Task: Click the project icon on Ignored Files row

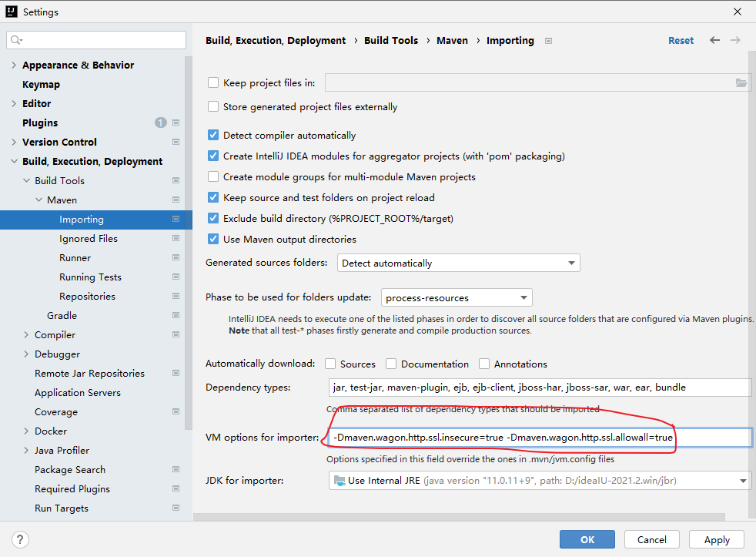Action: (x=176, y=238)
